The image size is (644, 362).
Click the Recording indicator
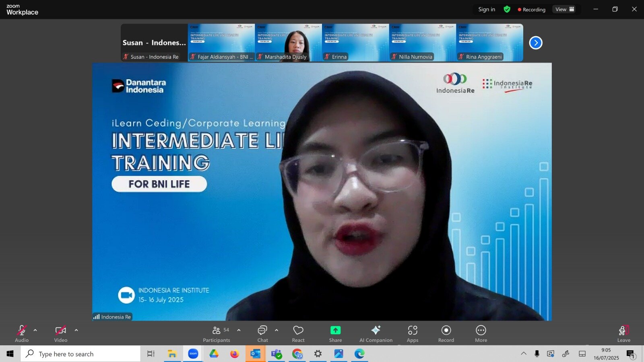tap(532, 9)
